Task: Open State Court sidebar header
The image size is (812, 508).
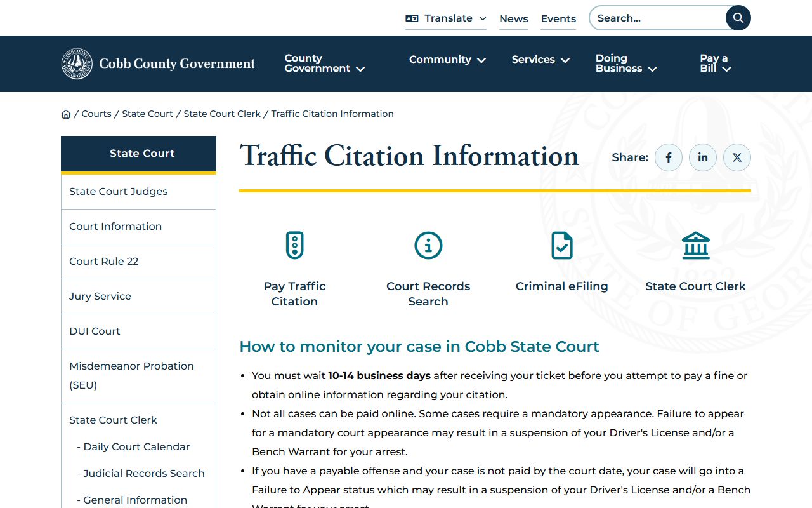Action: 138,153
